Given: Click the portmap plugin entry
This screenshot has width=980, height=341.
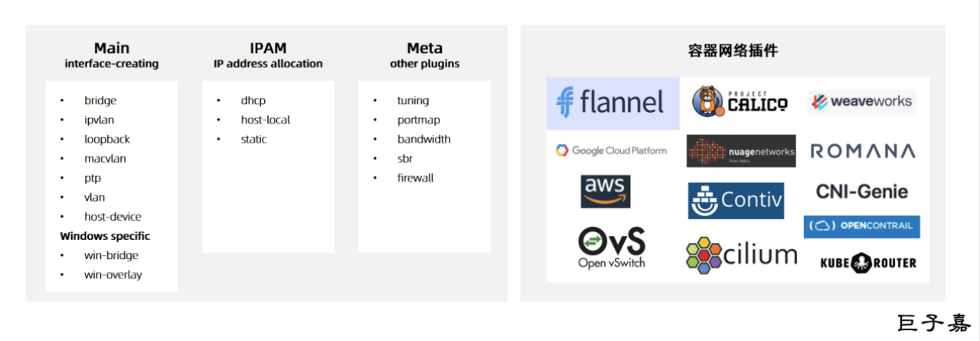Looking at the screenshot, I should 418,120.
